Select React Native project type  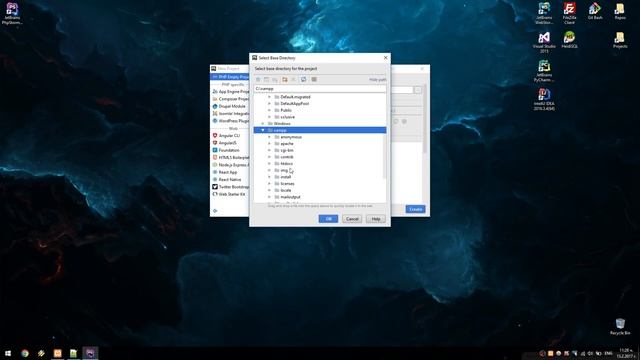click(x=227, y=180)
